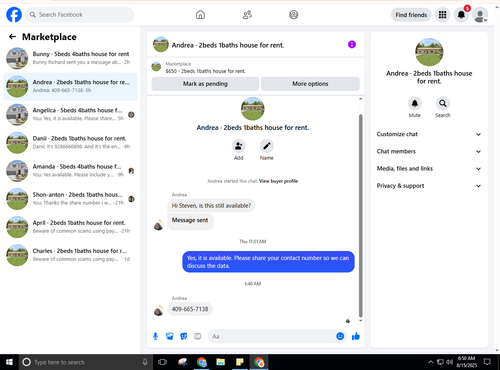
Task: Open the Menu grid icon
Action: (x=442, y=15)
